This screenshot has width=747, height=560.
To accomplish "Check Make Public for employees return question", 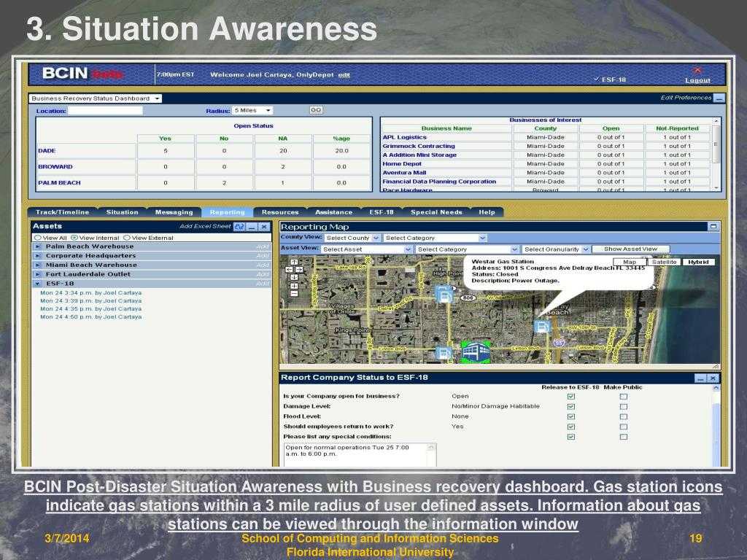I will 624,427.
